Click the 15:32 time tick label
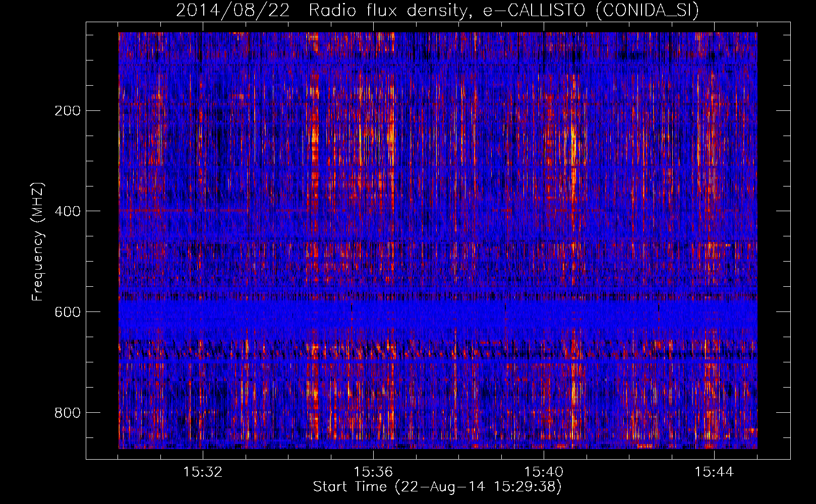Image resolution: width=816 pixels, height=504 pixels. click(x=203, y=472)
